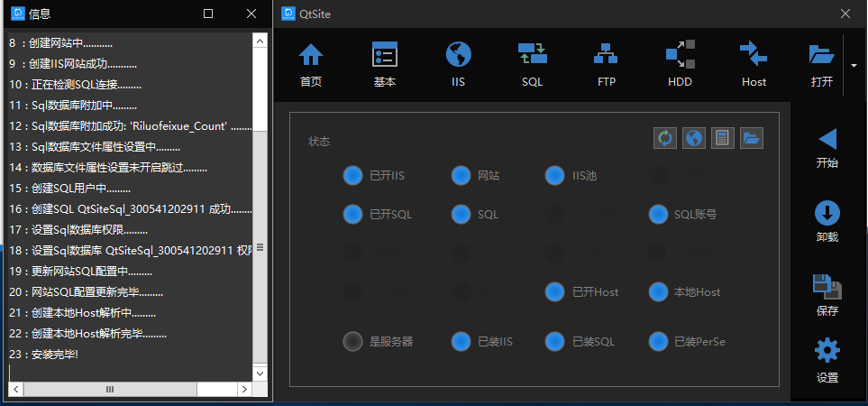The image size is (868, 406).
Task: Click the 打开 open-folder toolbar item
Action: pyautogui.click(x=821, y=65)
